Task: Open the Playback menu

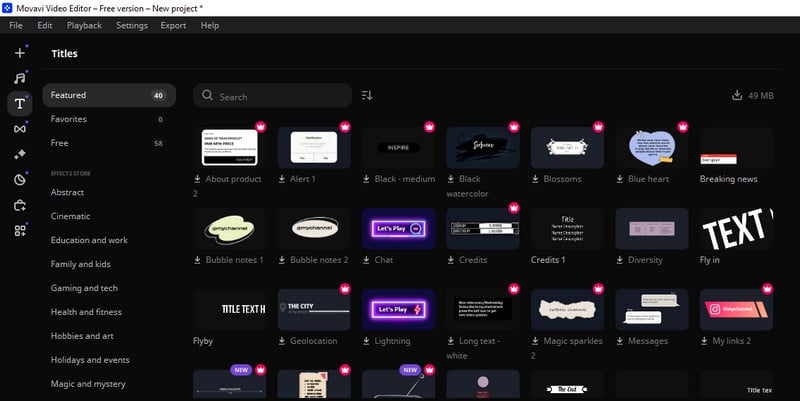Action: [x=84, y=26]
